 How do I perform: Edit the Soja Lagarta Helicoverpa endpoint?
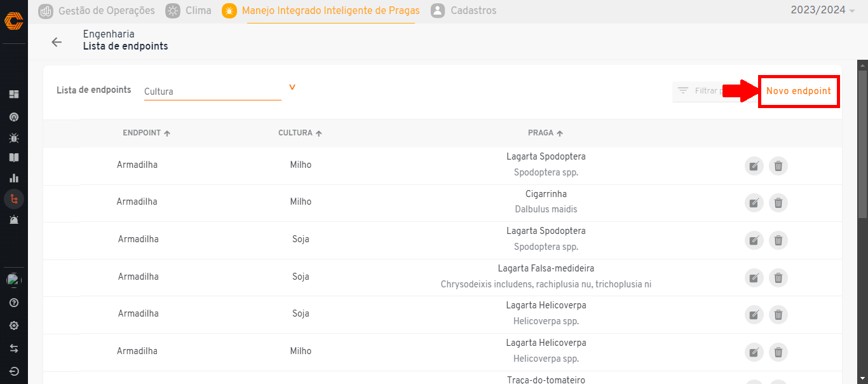tap(754, 315)
